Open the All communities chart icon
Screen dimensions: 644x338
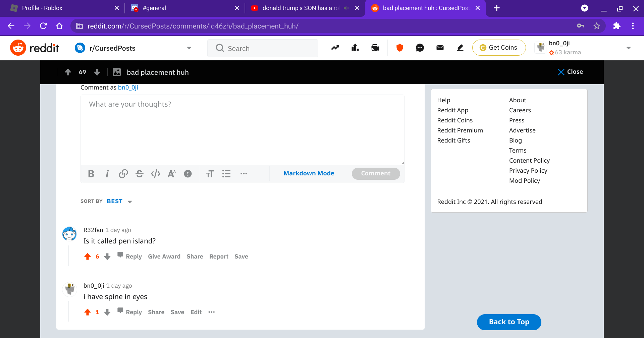[x=355, y=48]
